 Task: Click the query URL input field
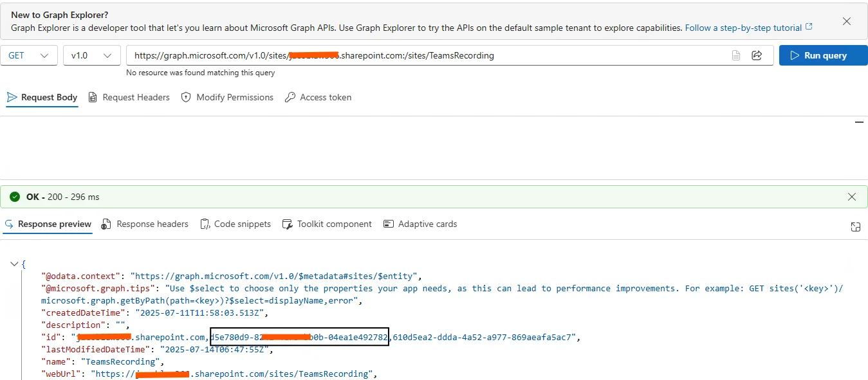pyautogui.click(x=450, y=55)
